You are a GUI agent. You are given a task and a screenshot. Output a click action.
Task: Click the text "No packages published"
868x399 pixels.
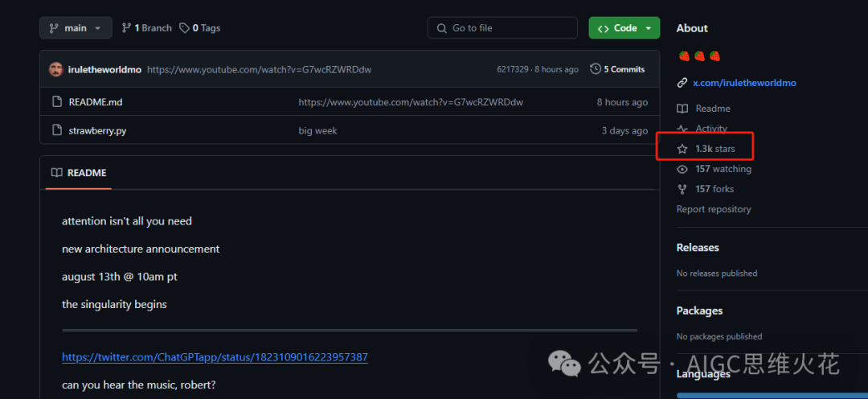pyautogui.click(x=719, y=336)
